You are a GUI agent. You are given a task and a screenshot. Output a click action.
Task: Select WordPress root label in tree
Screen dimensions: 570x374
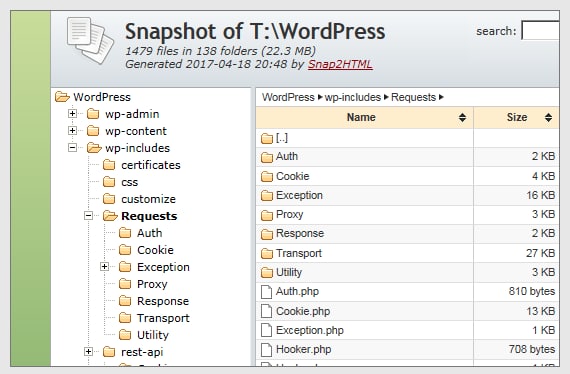click(x=102, y=97)
